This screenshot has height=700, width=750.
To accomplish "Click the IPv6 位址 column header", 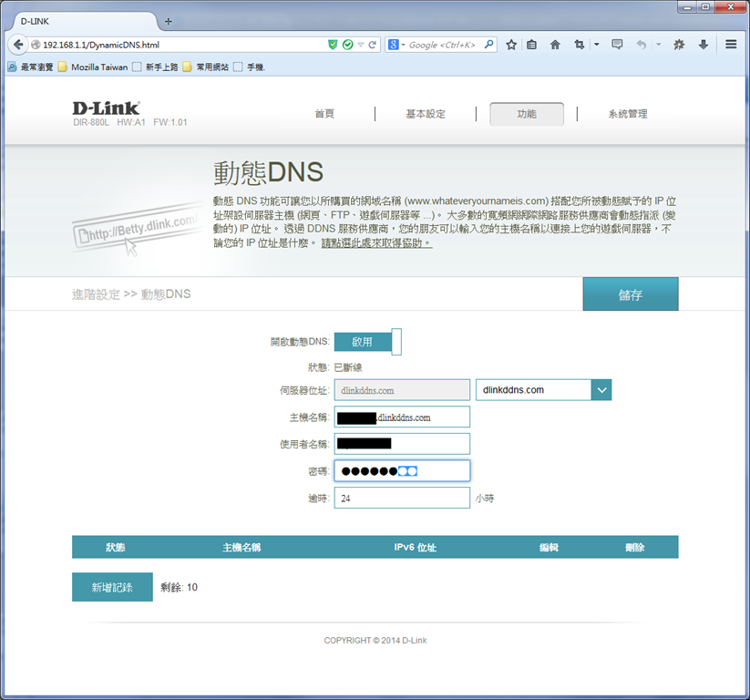I will 415,547.
